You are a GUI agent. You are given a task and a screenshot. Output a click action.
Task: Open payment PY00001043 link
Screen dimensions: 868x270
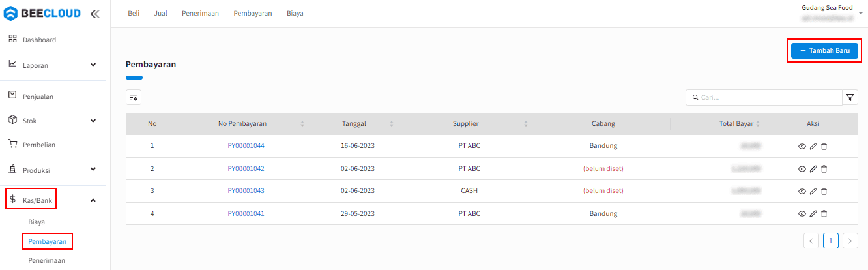point(246,191)
